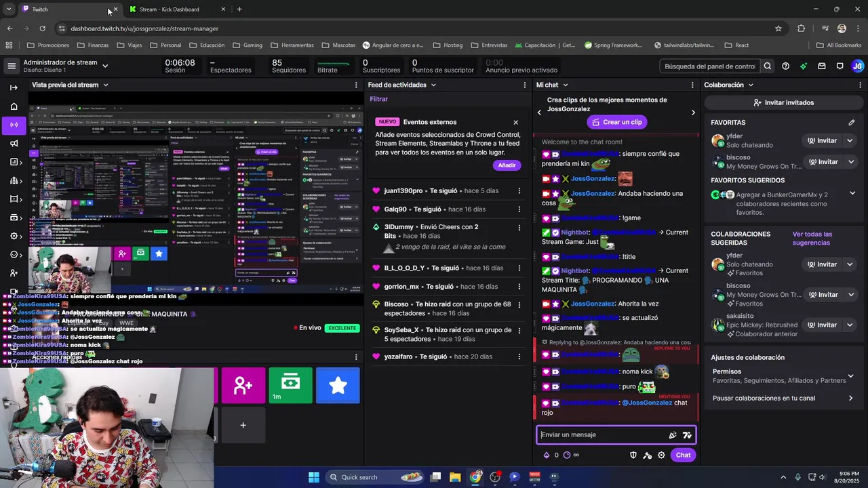
Task: Click the Añadir button
Action: coord(507,165)
